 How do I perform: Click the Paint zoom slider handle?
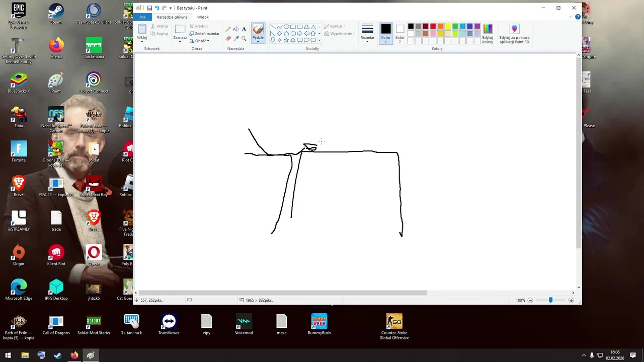coord(550,300)
